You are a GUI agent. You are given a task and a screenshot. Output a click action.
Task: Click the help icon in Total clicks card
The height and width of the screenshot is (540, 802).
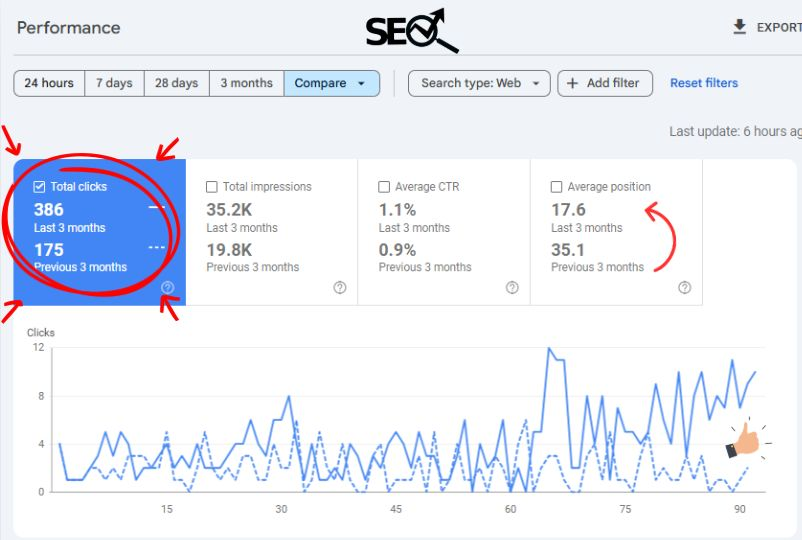pos(167,288)
